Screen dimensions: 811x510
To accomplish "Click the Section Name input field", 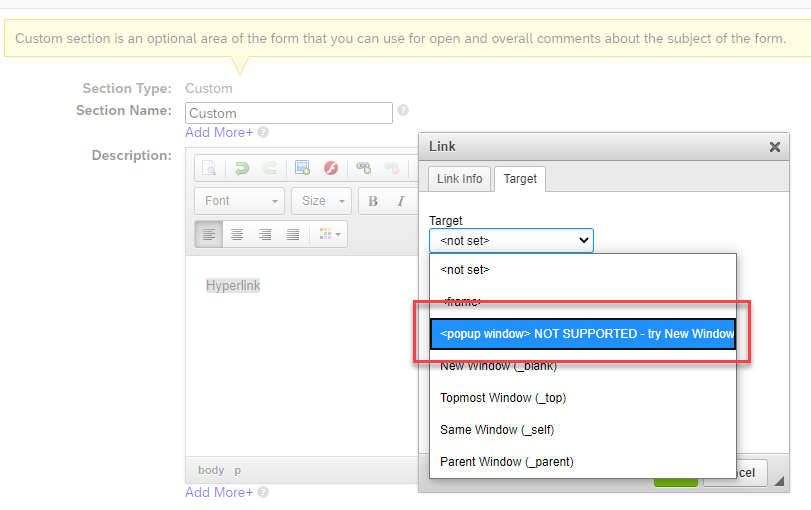I will tap(289, 113).
